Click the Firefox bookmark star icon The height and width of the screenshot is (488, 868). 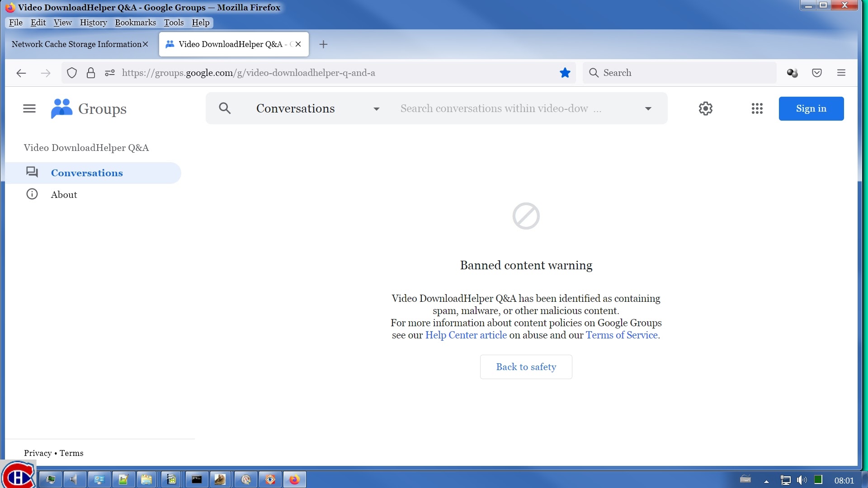coord(565,73)
